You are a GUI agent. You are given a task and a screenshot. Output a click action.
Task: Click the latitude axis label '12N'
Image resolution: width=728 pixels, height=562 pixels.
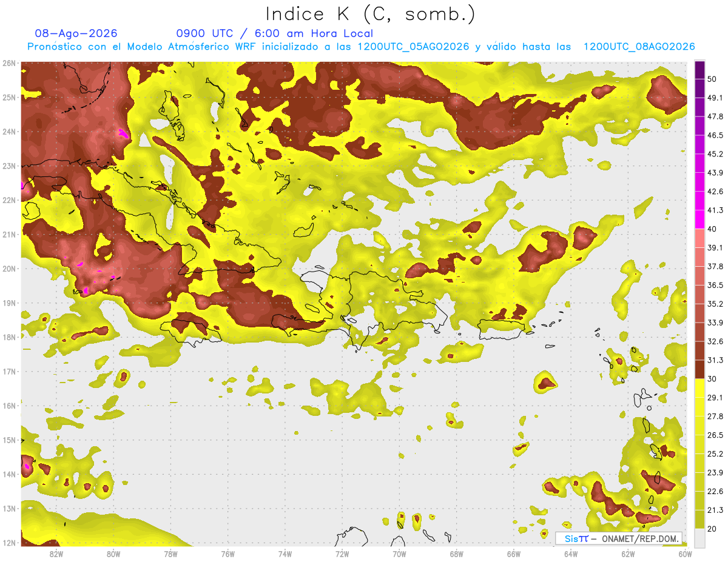tap(9, 543)
